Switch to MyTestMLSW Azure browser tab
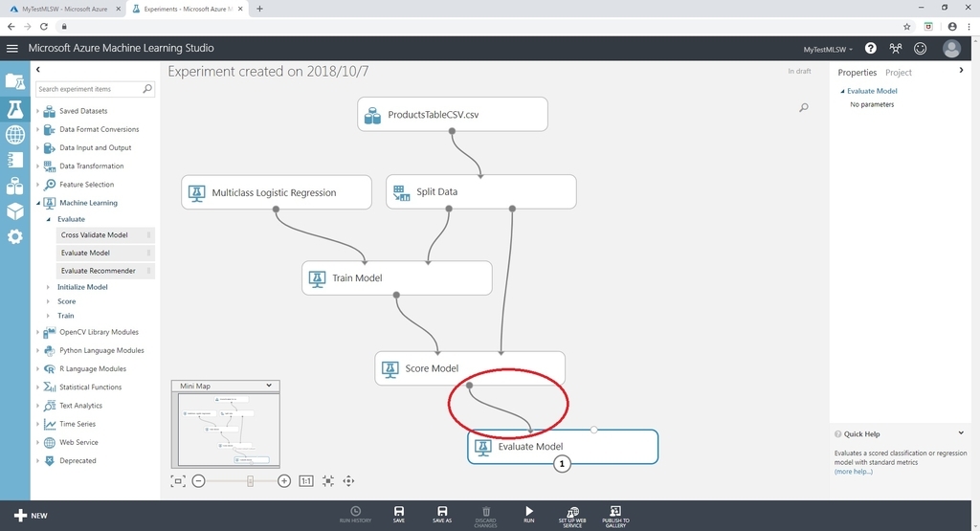Image resolution: width=980 pixels, height=531 pixels. (x=63, y=9)
